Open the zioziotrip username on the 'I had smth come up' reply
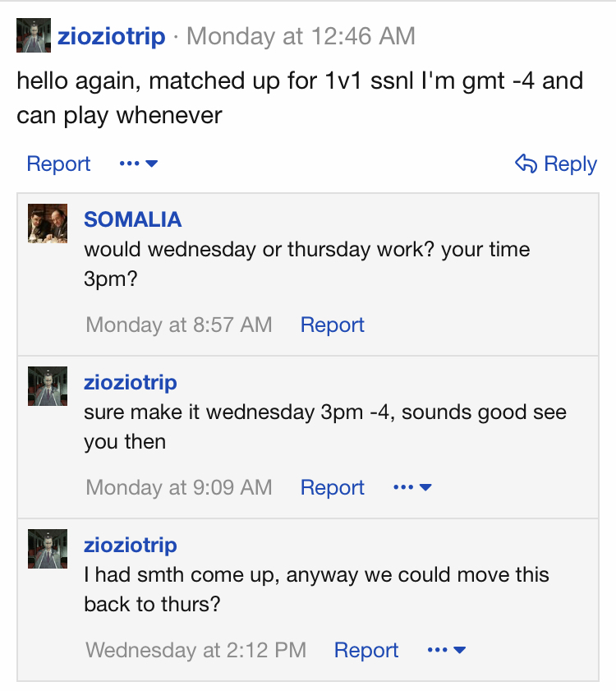The image size is (616, 691). pyautogui.click(x=130, y=545)
